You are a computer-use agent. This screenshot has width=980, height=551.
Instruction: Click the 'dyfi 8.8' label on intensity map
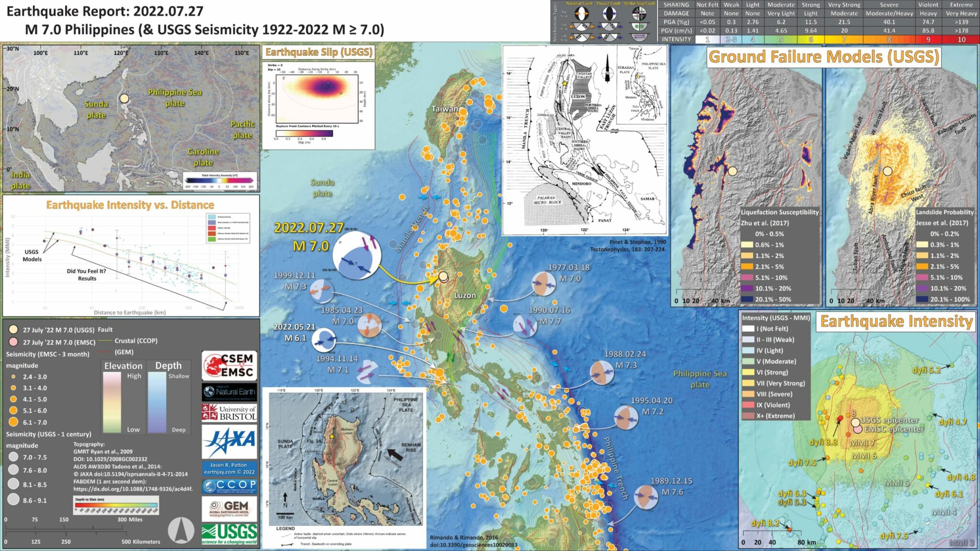(x=823, y=442)
